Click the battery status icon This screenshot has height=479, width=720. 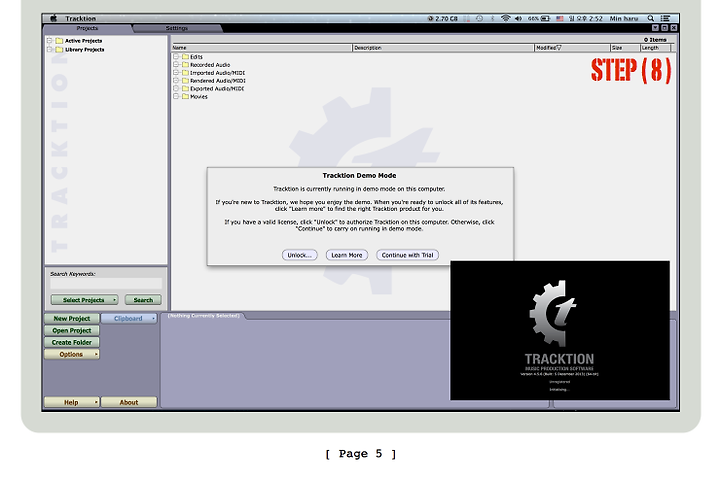tap(545, 18)
